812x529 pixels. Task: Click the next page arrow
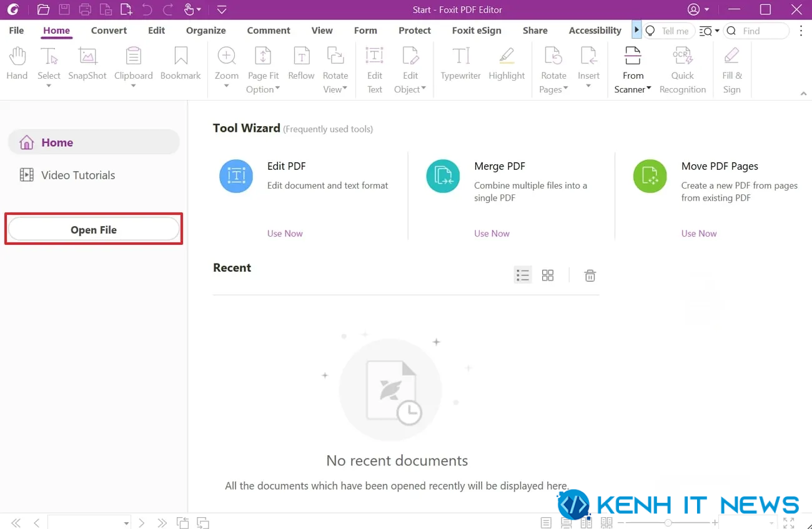[x=142, y=523]
